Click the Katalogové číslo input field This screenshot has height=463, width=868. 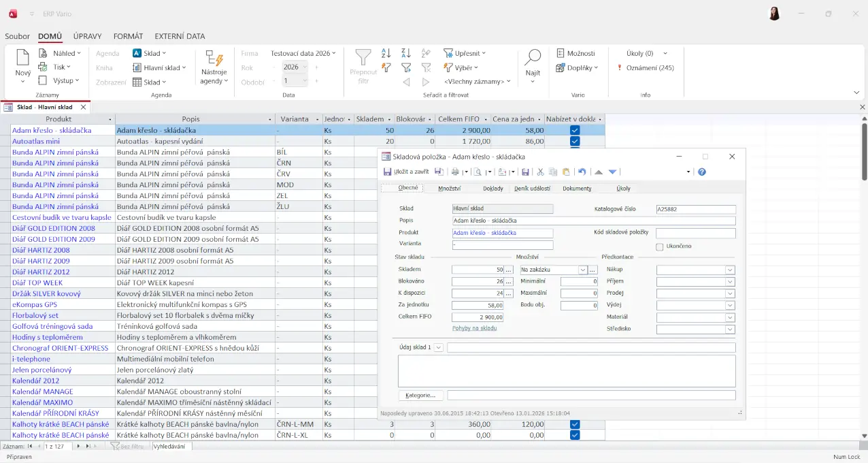click(x=695, y=210)
